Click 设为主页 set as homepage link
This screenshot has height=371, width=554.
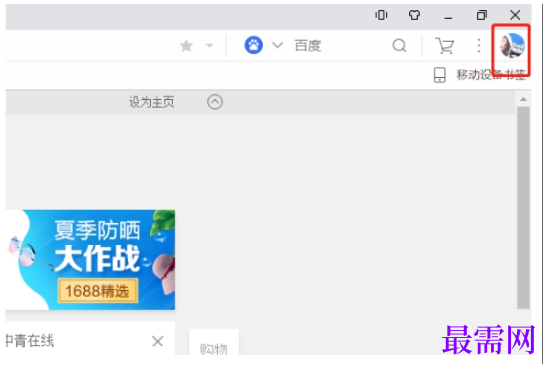click(x=152, y=102)
